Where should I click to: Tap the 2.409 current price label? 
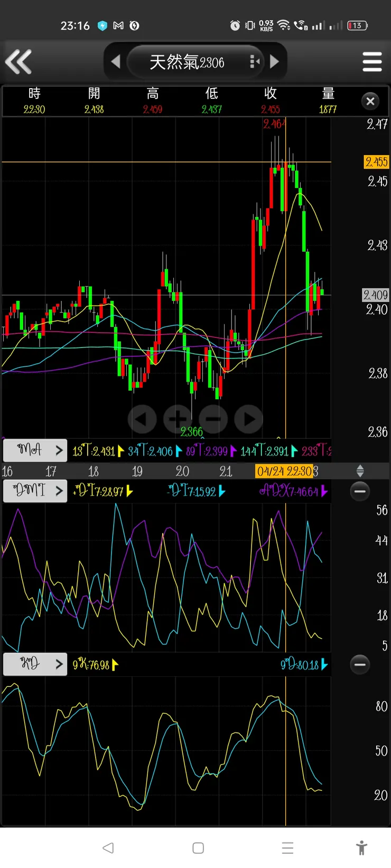[x=376, y=295]
